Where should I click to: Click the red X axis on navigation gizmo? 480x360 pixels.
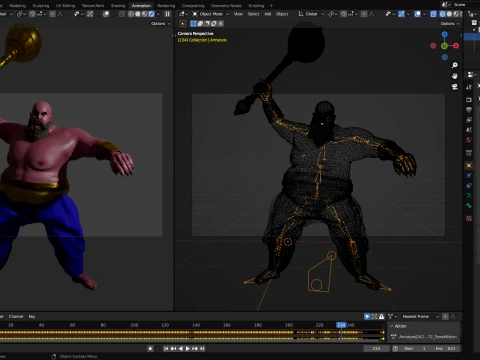point(456,46)
